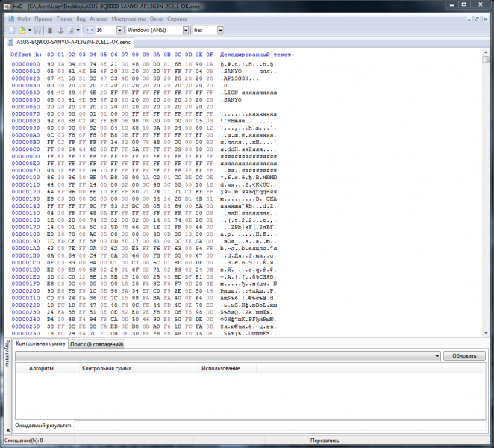Click the Ожидаемый результат input field
494x448 pixels.
coord(279,426)
